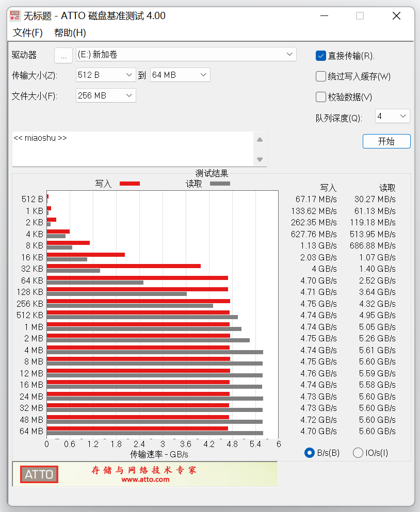Click the 开始 button to run the benchmark
Viewport: 420px width, 512px height.
(x=386, y=141)
